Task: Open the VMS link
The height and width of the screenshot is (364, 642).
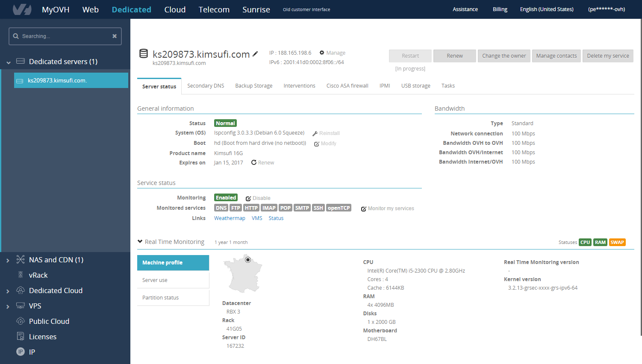Action: coord(257,218)
